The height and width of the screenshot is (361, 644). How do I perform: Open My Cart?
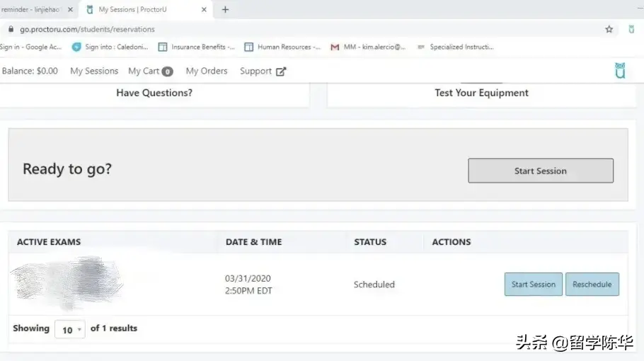tap(150, 71)
